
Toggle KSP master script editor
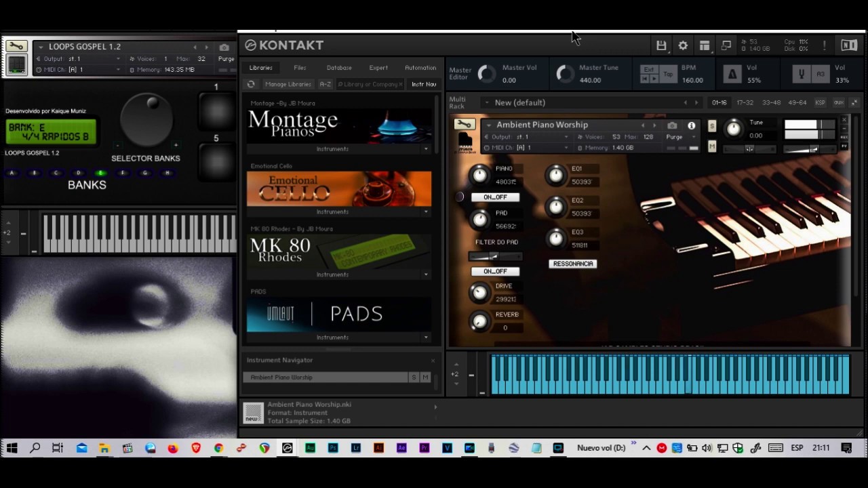[820, 102]
